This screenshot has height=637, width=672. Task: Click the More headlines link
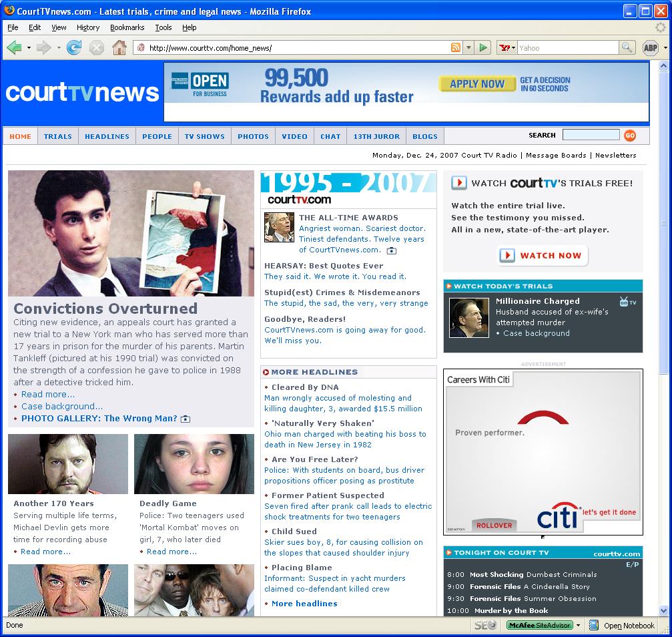coord(304,604)
